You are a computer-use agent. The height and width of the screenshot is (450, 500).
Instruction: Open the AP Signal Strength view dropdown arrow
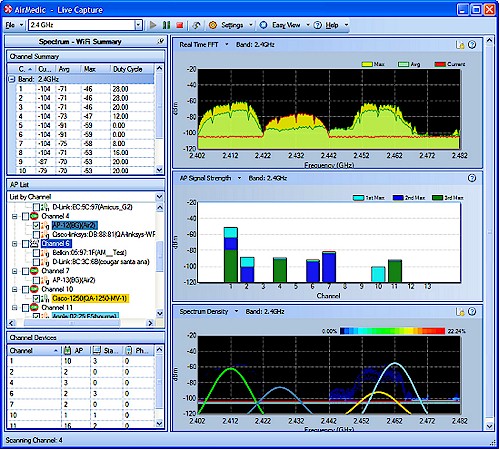coord(239,178)
